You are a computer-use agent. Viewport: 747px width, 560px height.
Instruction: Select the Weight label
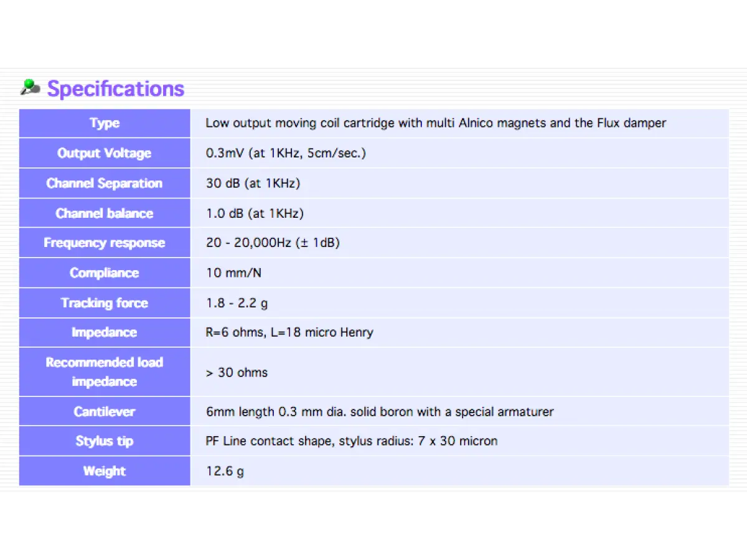(105, 471)
